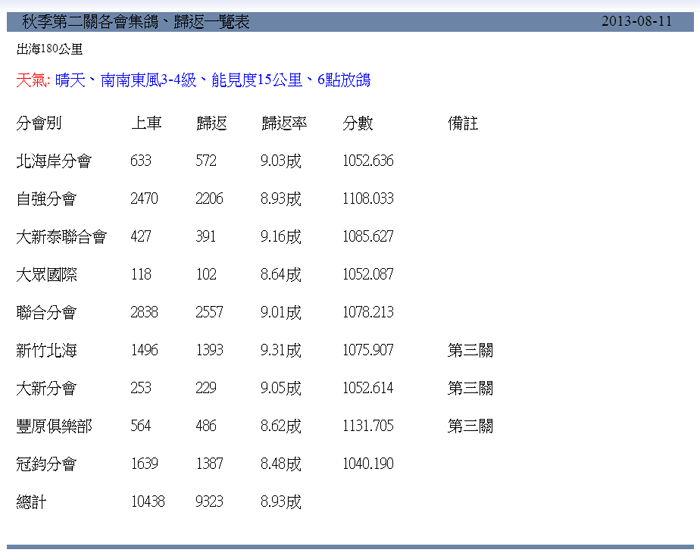
Task: Click total 歸返 value 9323
Action: coord(209,502)
